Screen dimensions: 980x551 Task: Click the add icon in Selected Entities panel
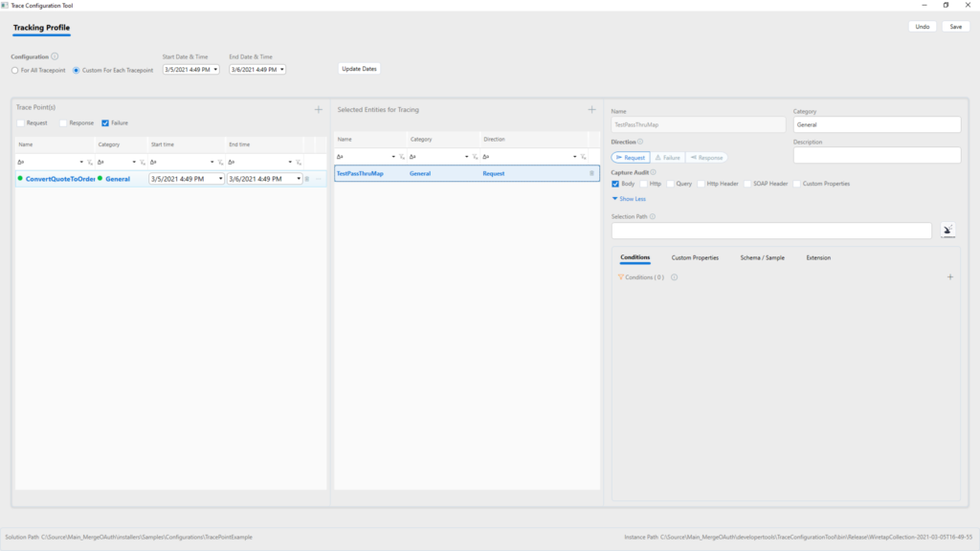[x=591, y=109]
